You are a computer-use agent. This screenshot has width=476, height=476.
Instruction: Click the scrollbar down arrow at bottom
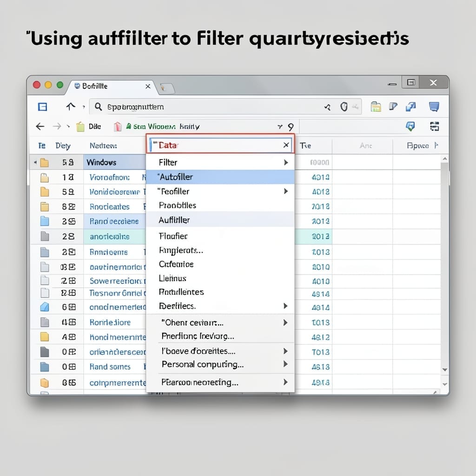click(x=445, y=384)
